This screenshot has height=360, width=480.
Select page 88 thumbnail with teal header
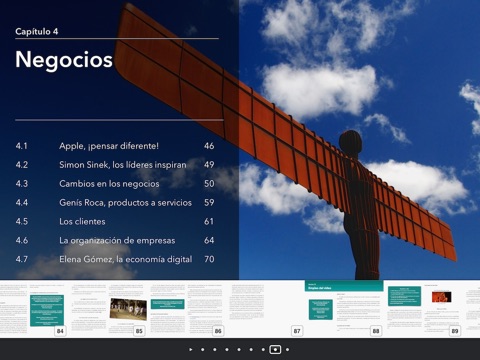click(x=344, y=309)
